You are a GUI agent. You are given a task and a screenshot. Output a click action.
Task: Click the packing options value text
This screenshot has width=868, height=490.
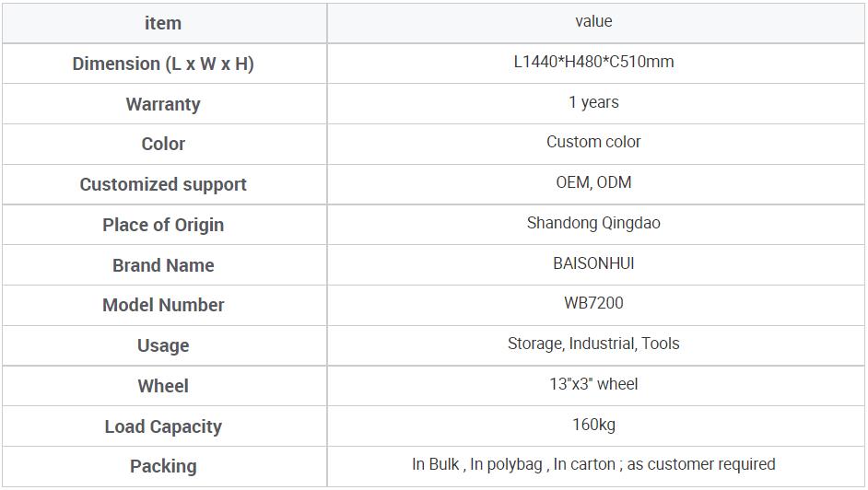pos(593,464)
